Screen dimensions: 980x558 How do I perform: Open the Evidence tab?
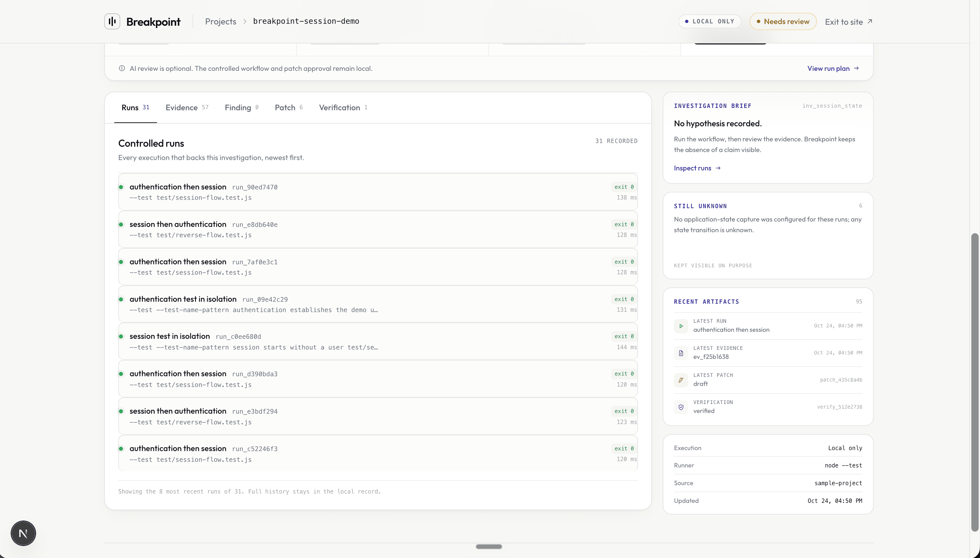pos(187,108)
